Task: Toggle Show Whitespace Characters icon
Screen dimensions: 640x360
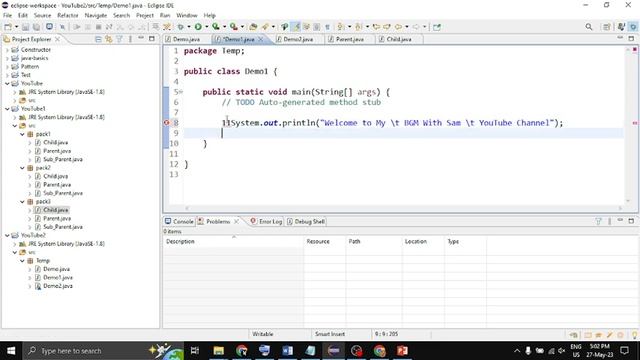Action: [x=327, y=27]
